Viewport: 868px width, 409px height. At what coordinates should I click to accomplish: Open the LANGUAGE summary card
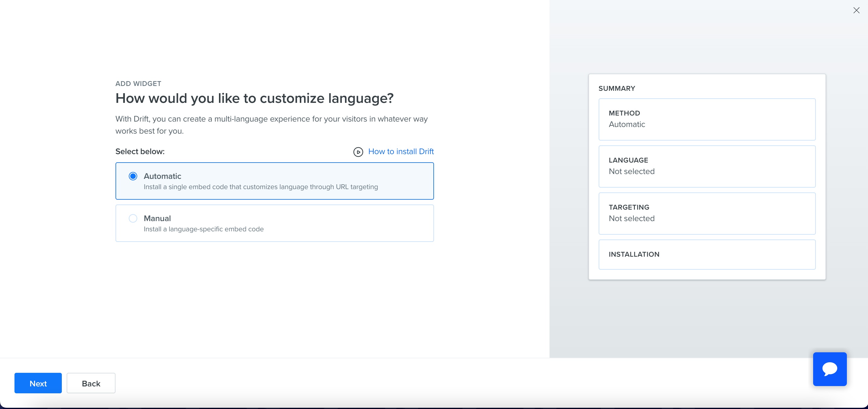pyautogui.click(x=707, y=166)
